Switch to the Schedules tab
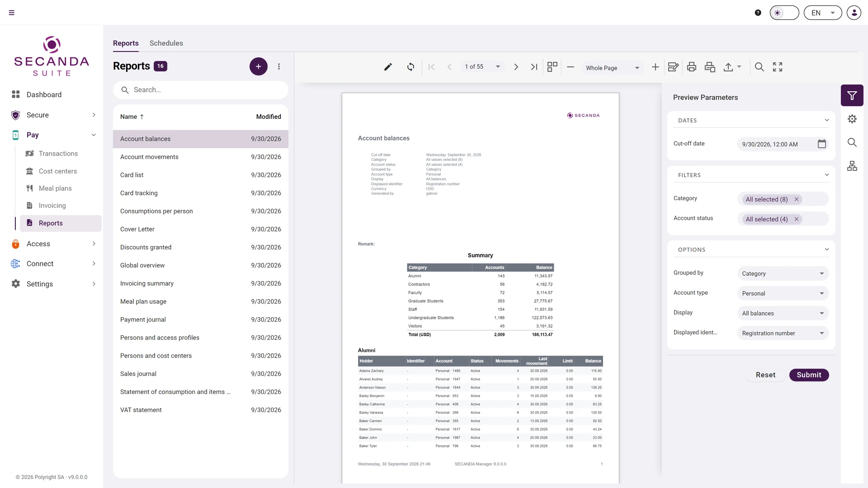 166,43
